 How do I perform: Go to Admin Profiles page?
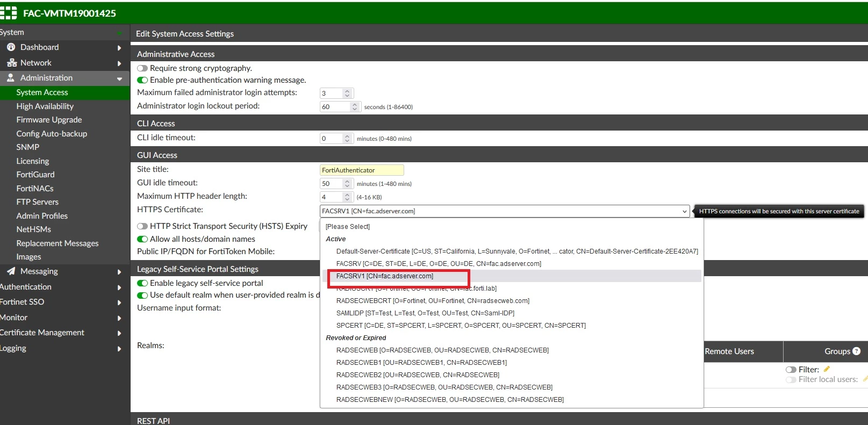coord(42,216)
